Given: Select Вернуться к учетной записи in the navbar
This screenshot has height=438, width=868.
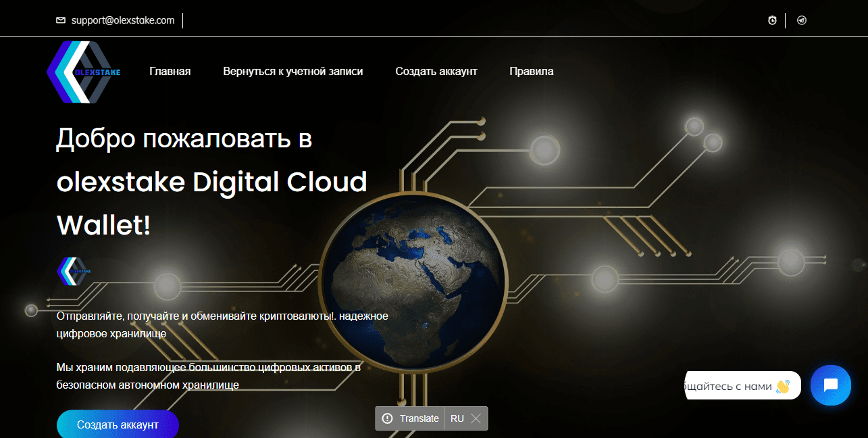Looking at the screenshot, I should pos(293,71).
